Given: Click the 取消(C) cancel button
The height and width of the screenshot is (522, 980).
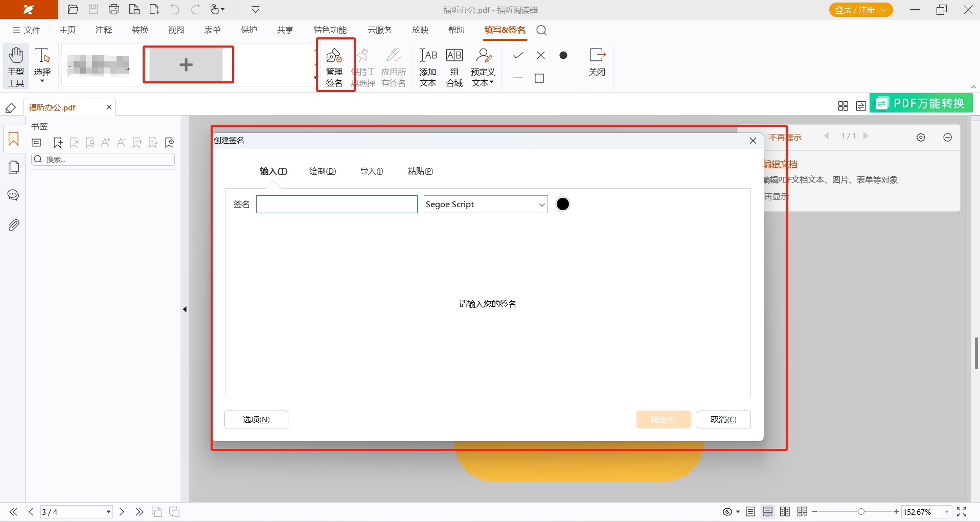Looking at the screenshot, I should [723, 419].
